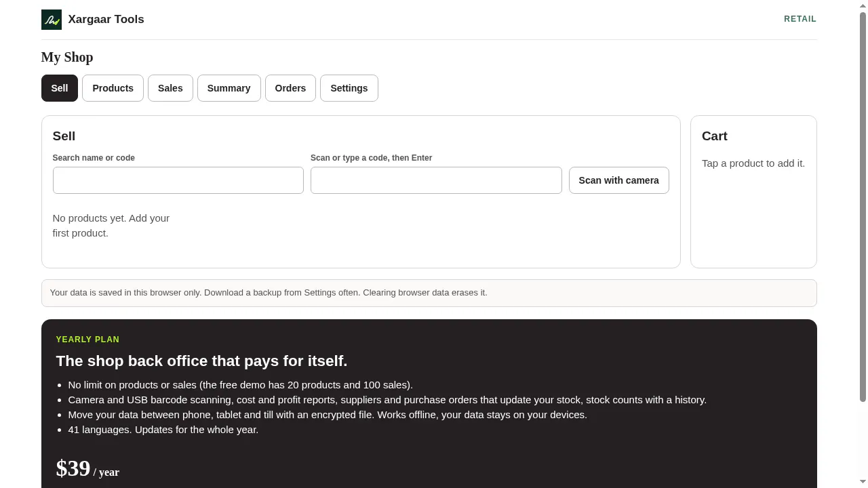The image size is (868, 488).
Task: Click the 'Move your data between phone' bullet
Action: (328, 415)
